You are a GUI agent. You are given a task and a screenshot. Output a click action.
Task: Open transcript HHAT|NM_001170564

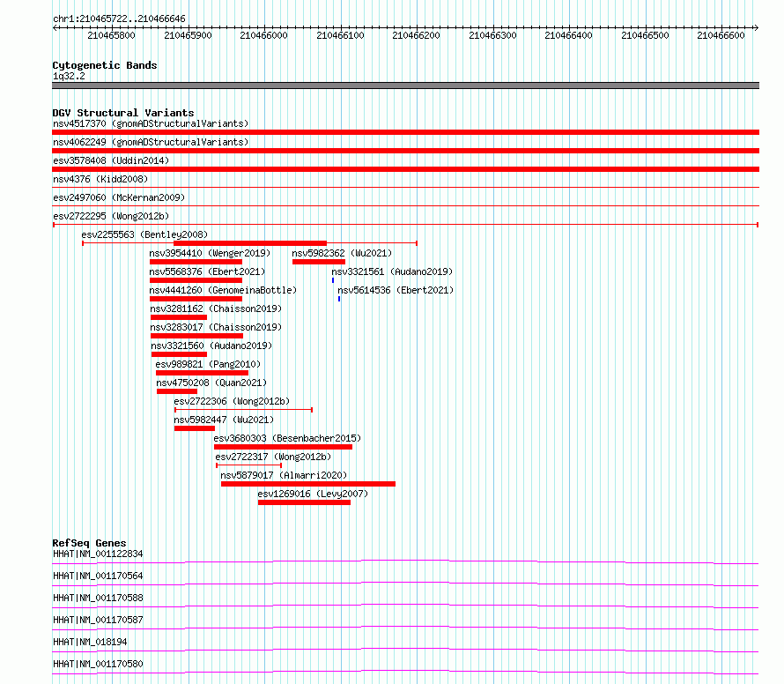[x=98, y=576]
